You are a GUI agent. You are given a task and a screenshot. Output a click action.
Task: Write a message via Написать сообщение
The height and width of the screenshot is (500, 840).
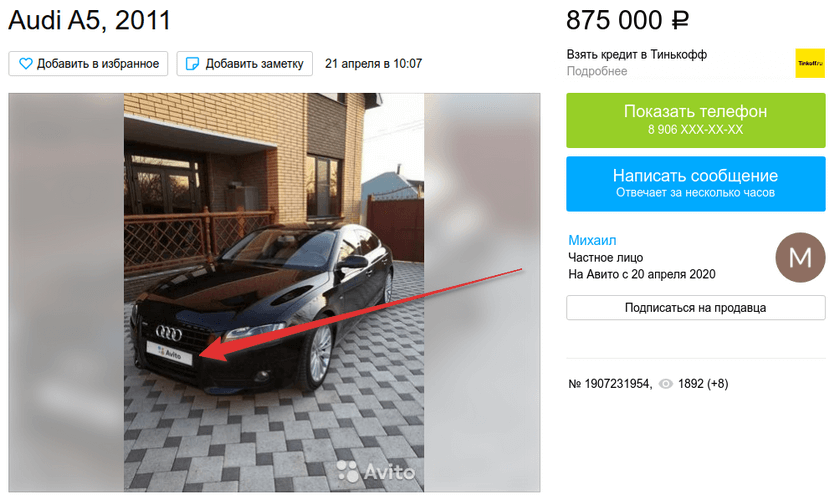pyautogui.click(x=695, y=184)
